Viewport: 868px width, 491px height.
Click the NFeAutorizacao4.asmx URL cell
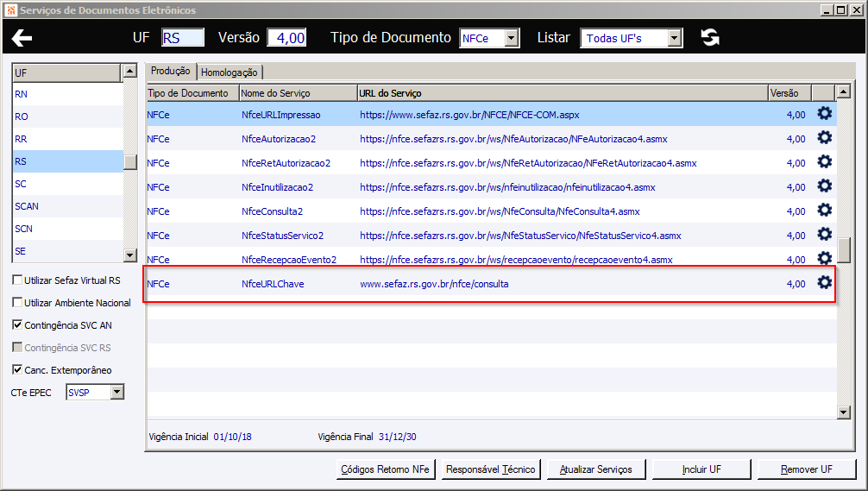pyautogui.click(x=513, y=139)
